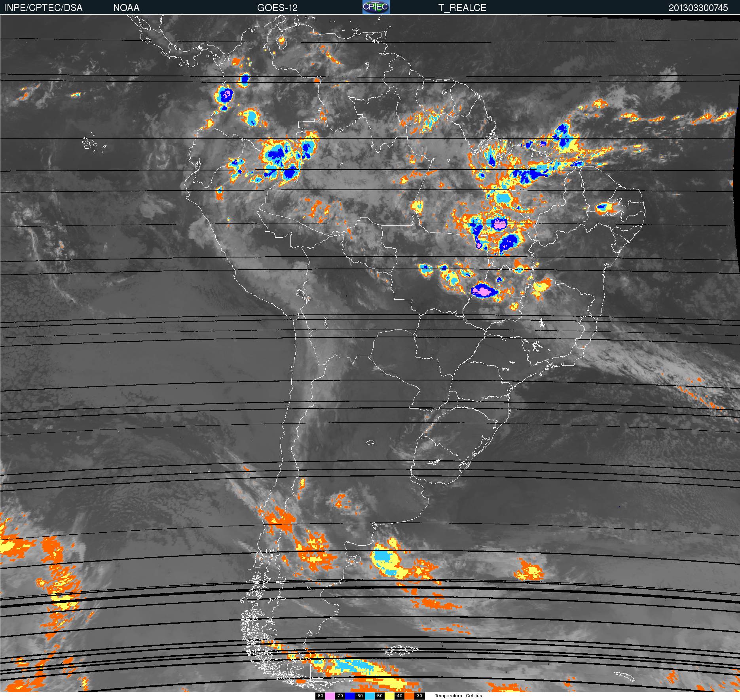Click the -30 legend label
Viewport: 740px width, 700px height.
click(419, 696)
